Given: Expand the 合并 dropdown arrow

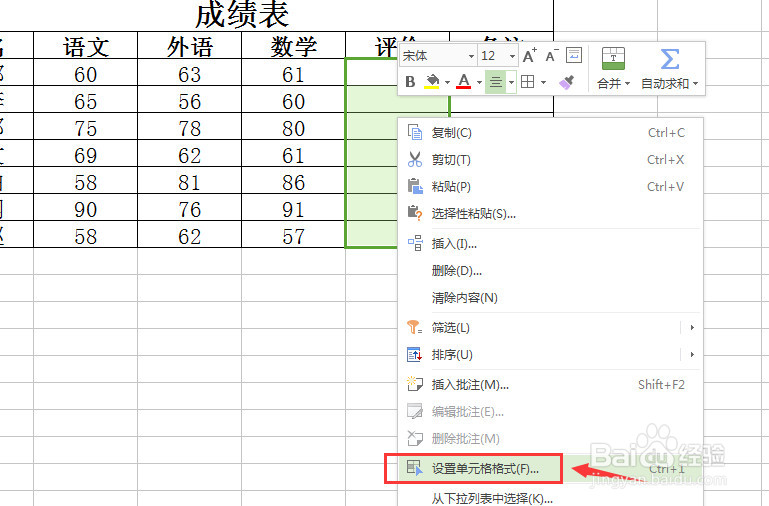Looking at the screenshot, I should click(x=627, y=84).
